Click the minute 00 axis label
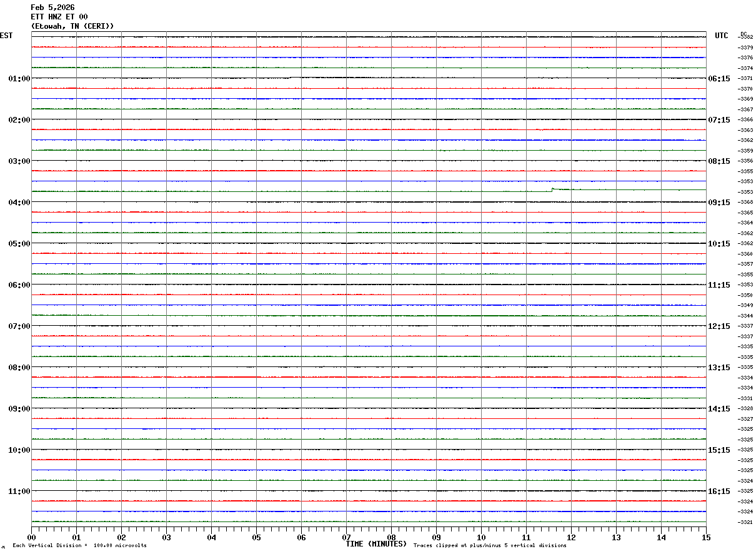756x554 pixels. 31,537
